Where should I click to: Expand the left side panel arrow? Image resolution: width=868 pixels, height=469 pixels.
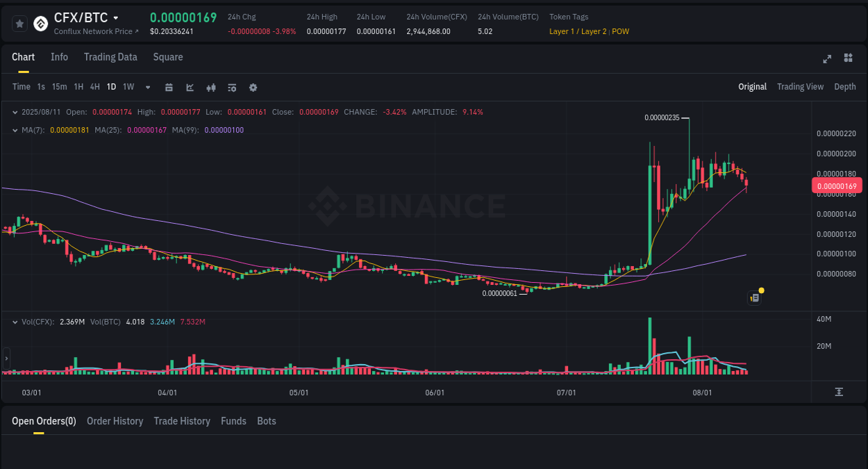click(x=6, y=359)
